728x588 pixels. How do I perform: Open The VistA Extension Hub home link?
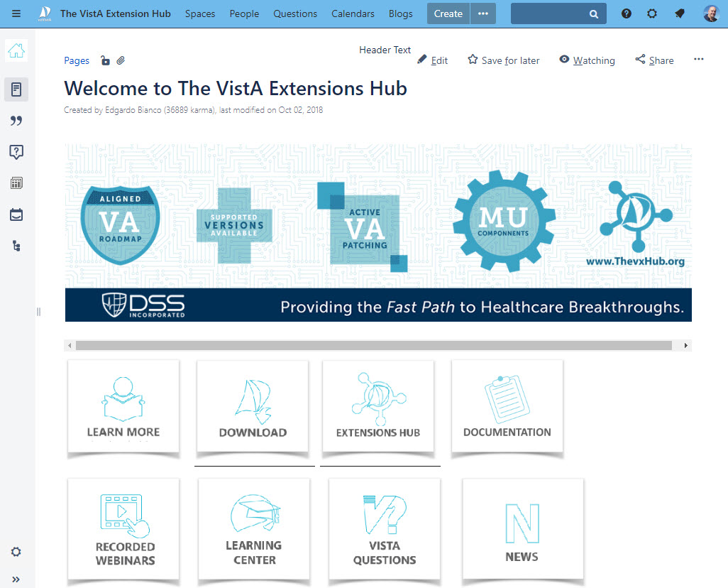click(x=115, y=13)
